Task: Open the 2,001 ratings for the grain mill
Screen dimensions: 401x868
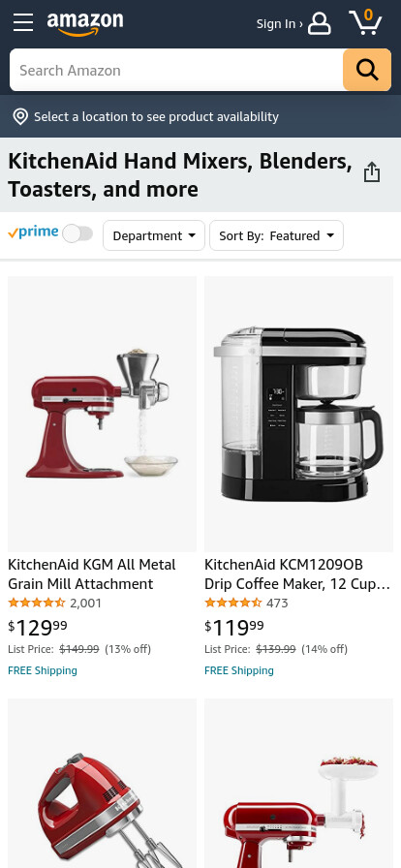Action: (x=86, y=603)
